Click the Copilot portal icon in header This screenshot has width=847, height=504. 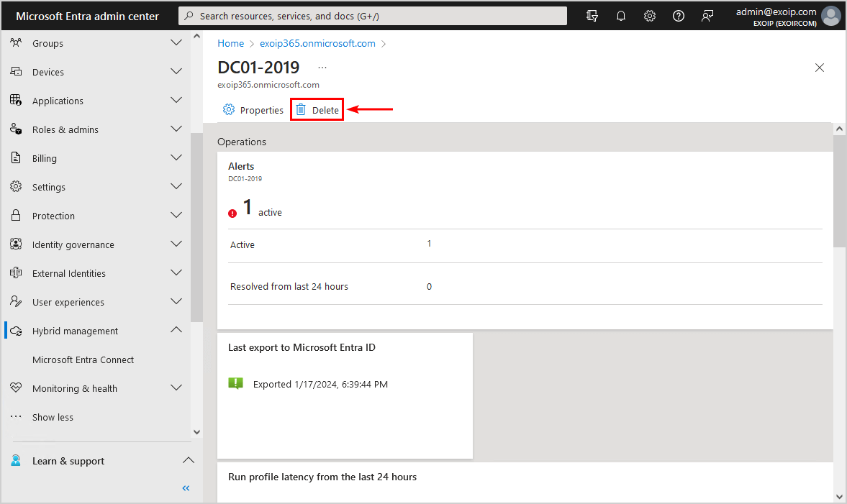click(x=592, y=16)
